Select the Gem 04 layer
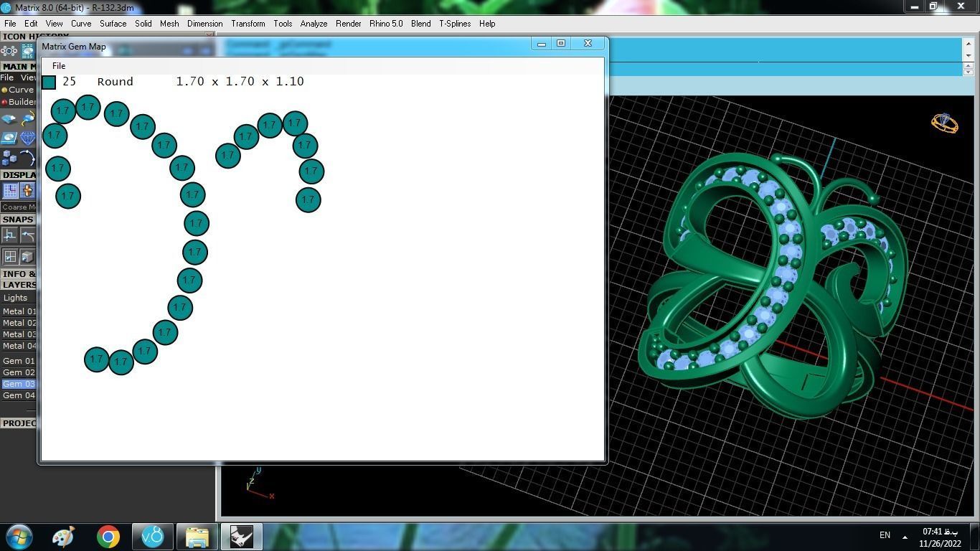This screenshot has width=980, height=551. 19,395
